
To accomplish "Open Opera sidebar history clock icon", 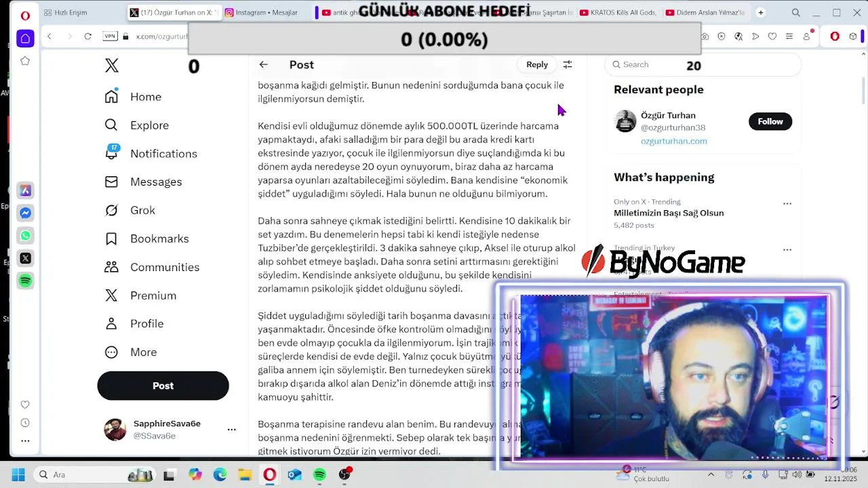I will point(25,423).
